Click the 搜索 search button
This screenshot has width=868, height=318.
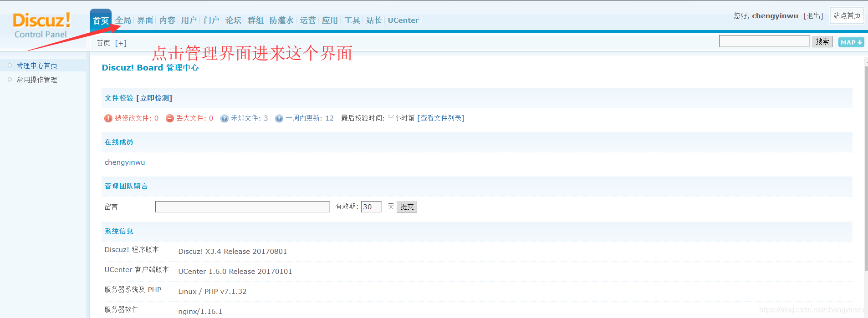[822, 41]
